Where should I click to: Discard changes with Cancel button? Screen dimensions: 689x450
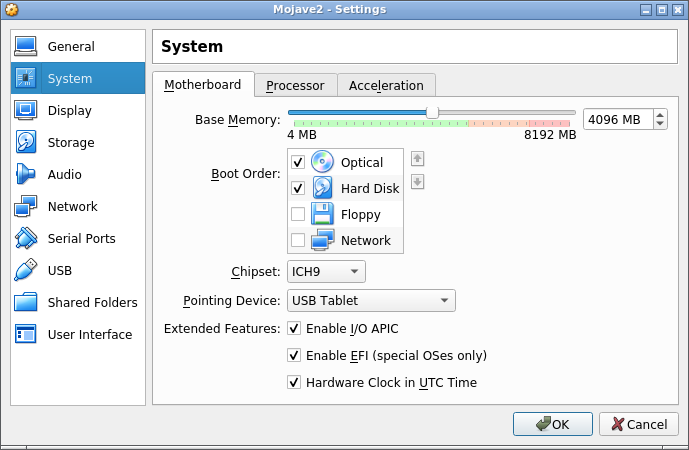pyautogui.click(x=639, y=424)
